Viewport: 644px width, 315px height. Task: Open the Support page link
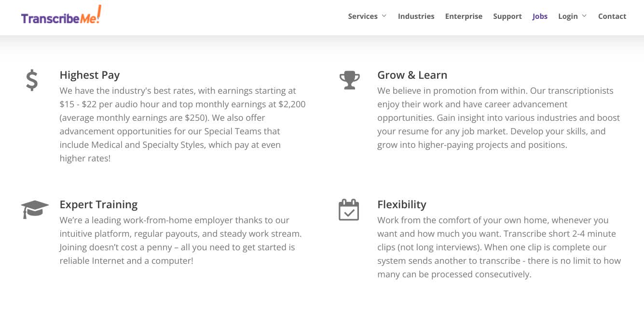[x=507, y=16]
